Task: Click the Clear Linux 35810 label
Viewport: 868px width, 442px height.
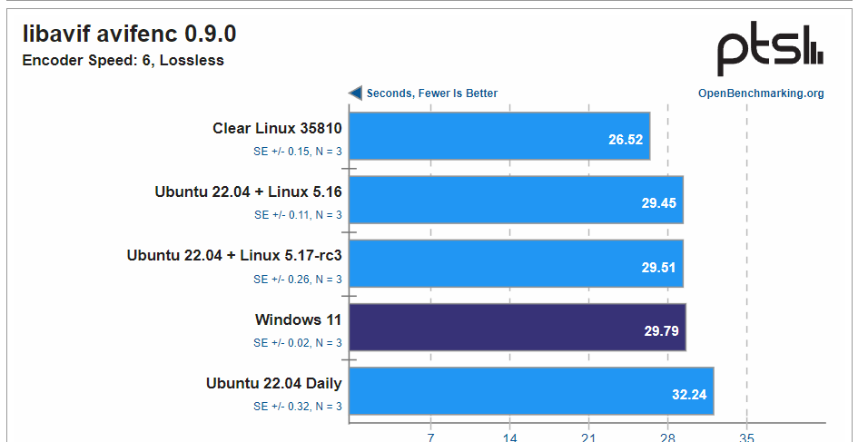Action: (x=277, y=128)
